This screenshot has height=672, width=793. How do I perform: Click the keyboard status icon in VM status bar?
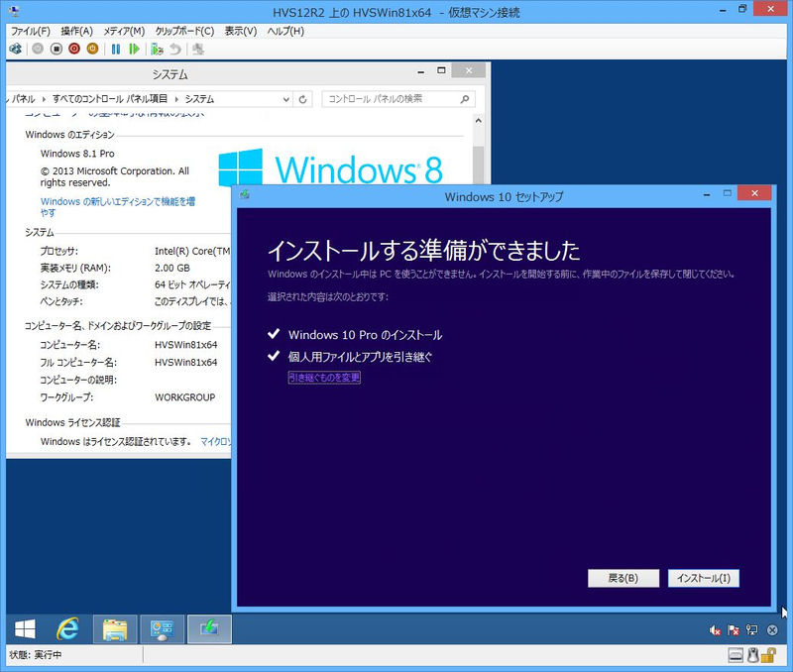tap(736, 655)
